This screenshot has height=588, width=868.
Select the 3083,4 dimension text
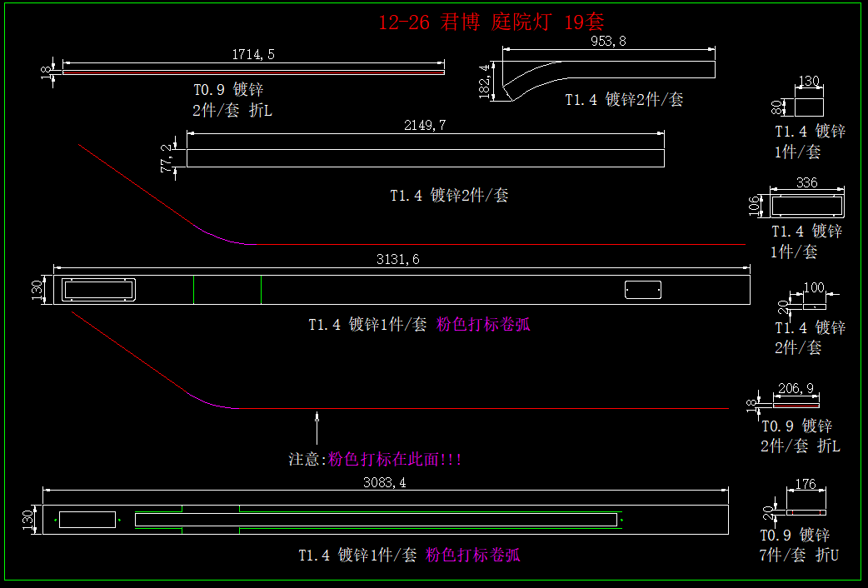(x=384, y=482)
